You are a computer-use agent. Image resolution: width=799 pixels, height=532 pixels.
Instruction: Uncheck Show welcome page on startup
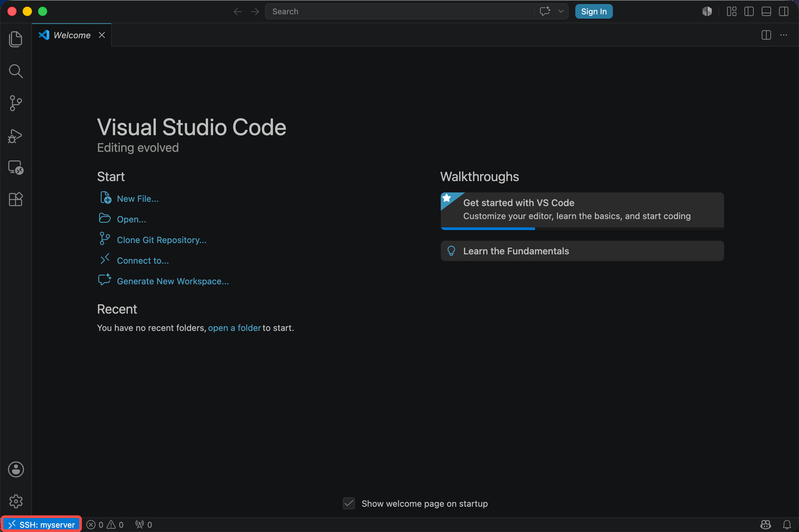(x=349, y=503)
